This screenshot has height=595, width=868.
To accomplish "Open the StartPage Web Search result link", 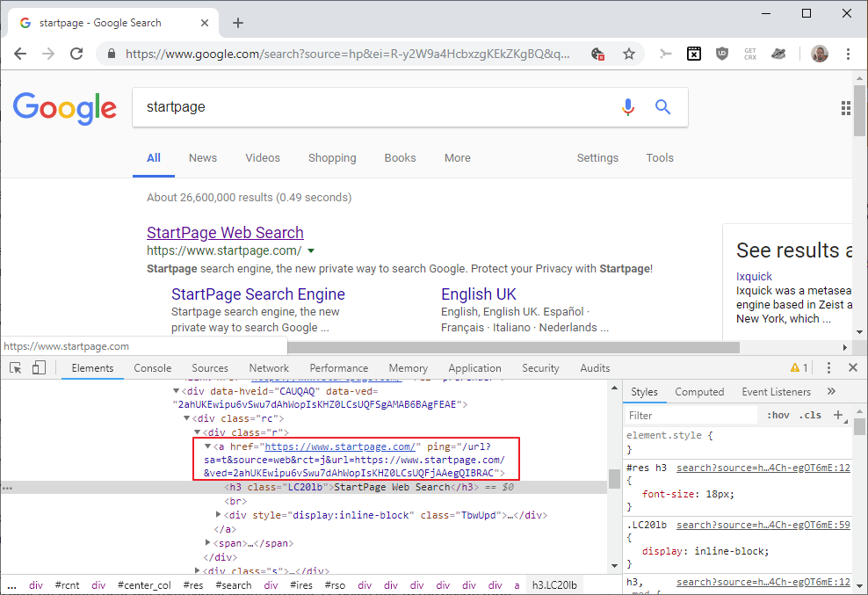I will [225, 233].
